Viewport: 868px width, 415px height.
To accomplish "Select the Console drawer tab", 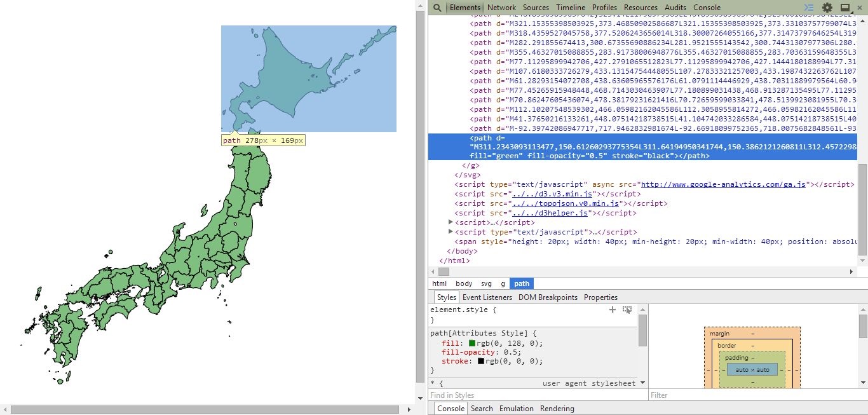I will (x=451, y=409).
